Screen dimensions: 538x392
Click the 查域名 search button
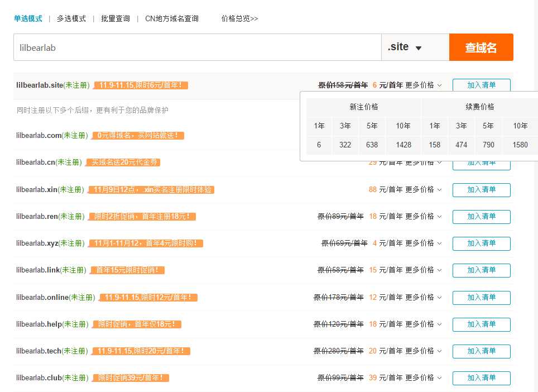(481, 47)
